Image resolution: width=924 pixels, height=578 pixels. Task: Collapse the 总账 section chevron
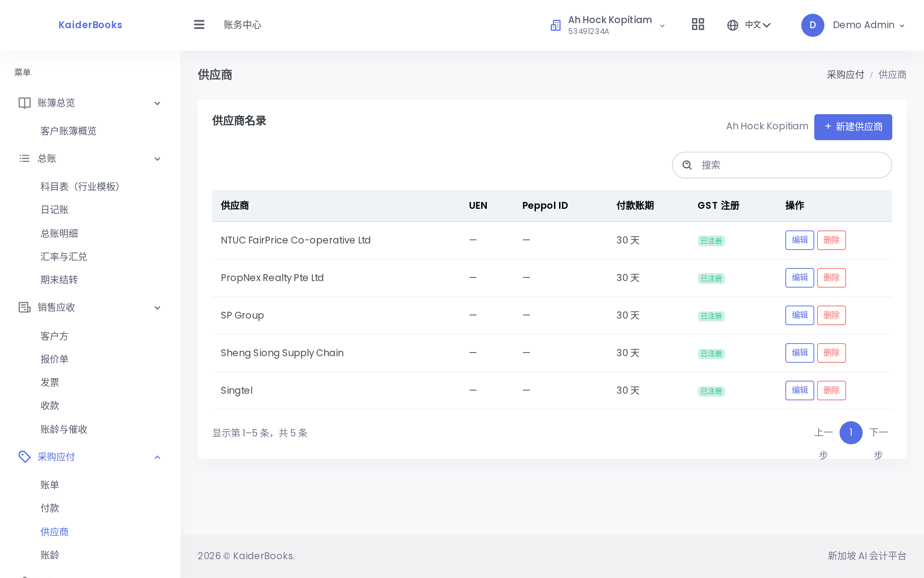(x=157, y=159)
